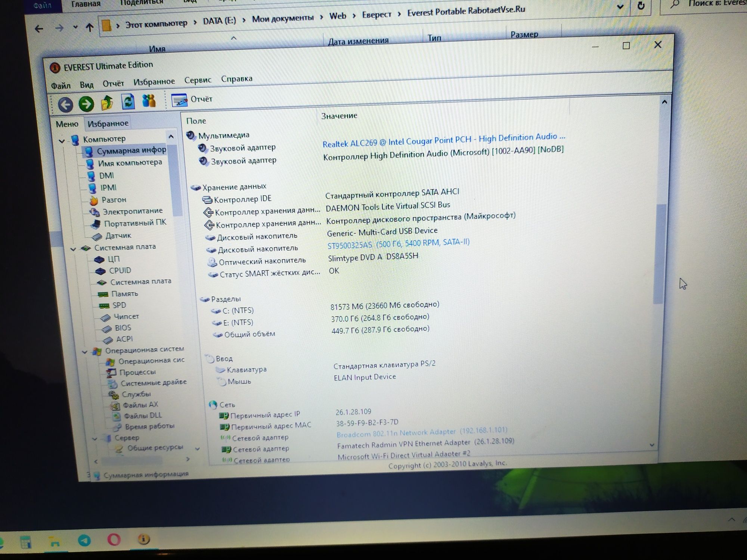747x560 pixels.
Task: Click the green Forward arrow toolbar button
Action: tap(86, 104)
